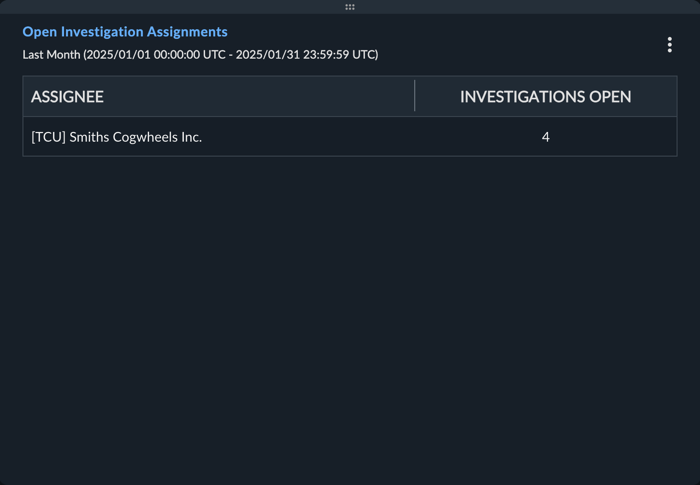
Task: Click the end date 2025/01/31 23:59:59 UTC
Action: tap(305, 54)
